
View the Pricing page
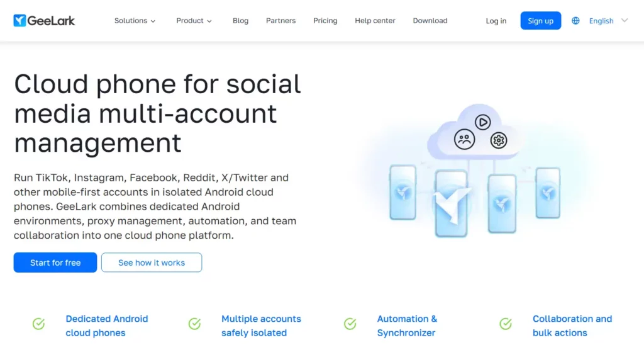325,21
